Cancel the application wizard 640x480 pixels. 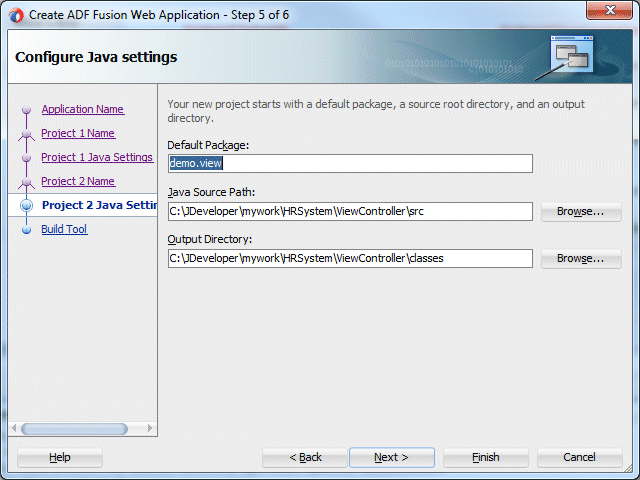point(580,458)
